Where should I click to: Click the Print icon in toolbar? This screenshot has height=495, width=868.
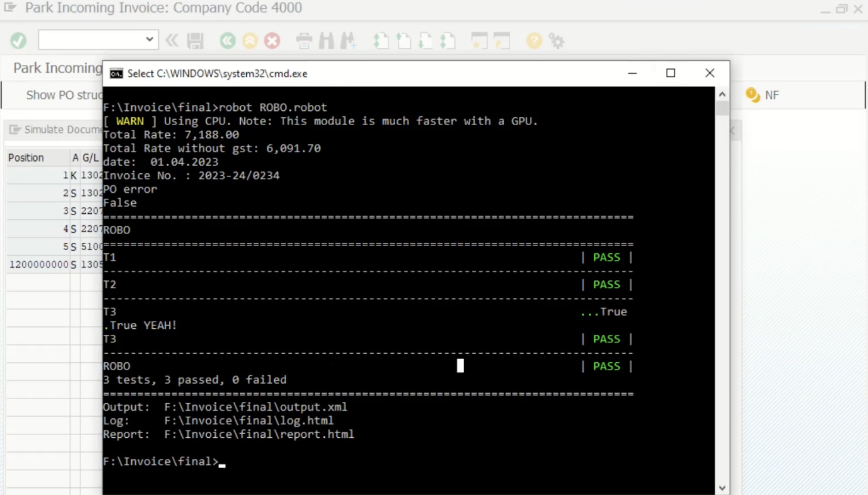point(304,41)
